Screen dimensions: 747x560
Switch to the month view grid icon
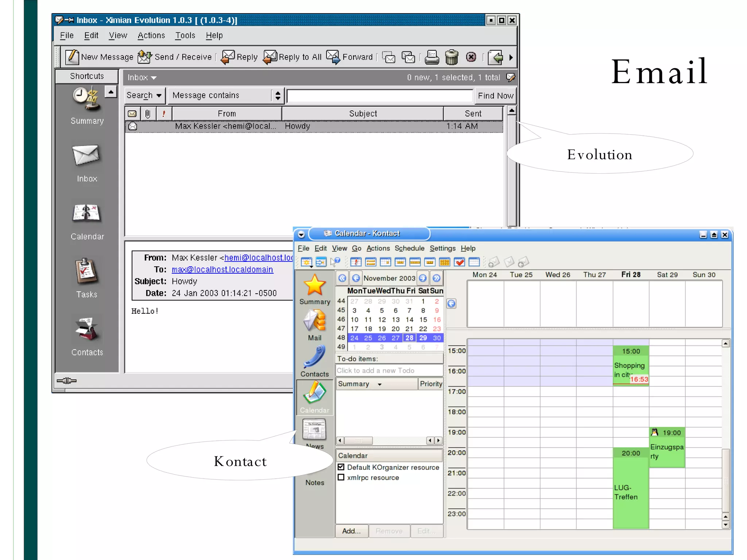tap(445, 262)
